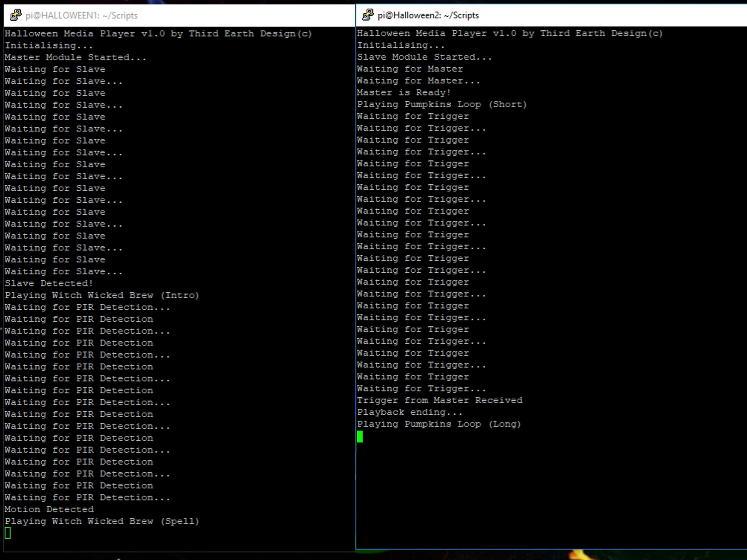Click the 'Slave Detected!' terminal line

coord(49,283)
